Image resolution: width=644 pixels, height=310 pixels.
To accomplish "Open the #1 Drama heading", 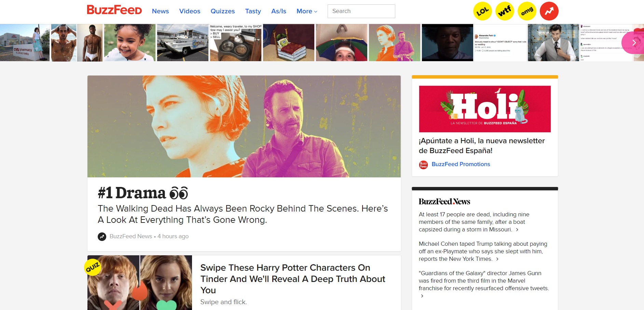I will (143, 193).
